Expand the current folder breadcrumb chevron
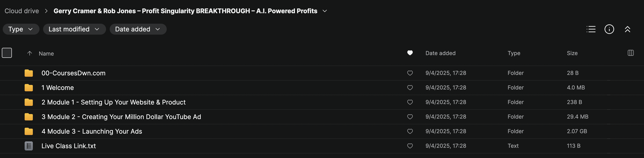The width and height of the screenshot is (644, 158). (325, 11)
